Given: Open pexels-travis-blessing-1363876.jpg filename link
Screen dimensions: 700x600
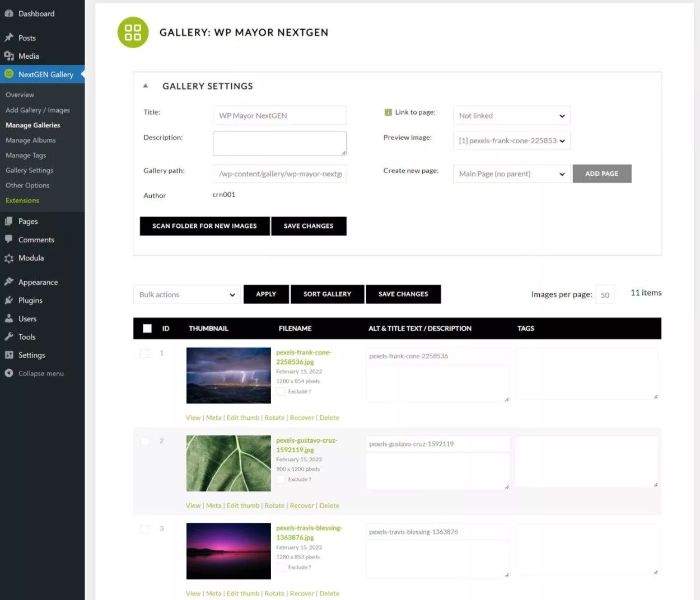Looking at the screenshot, I should tap(309, 533).
